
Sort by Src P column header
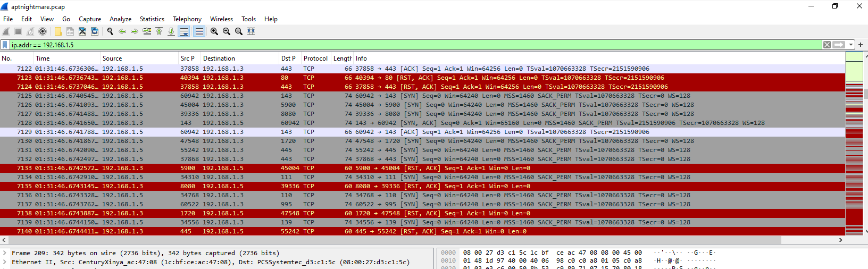190,58
